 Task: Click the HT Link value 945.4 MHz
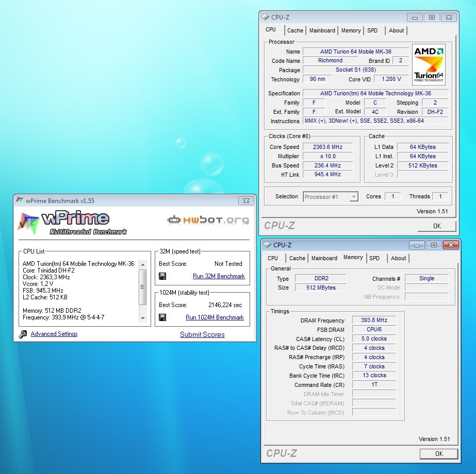327,174
